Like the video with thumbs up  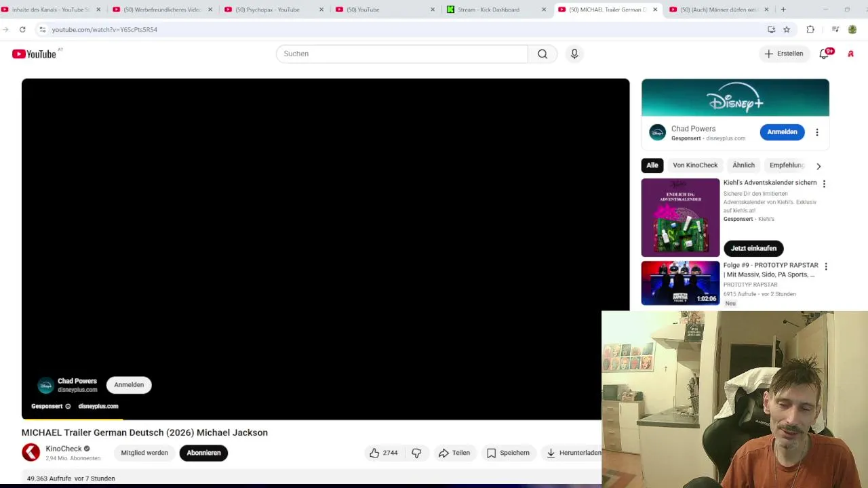click(x=383, y=453)
